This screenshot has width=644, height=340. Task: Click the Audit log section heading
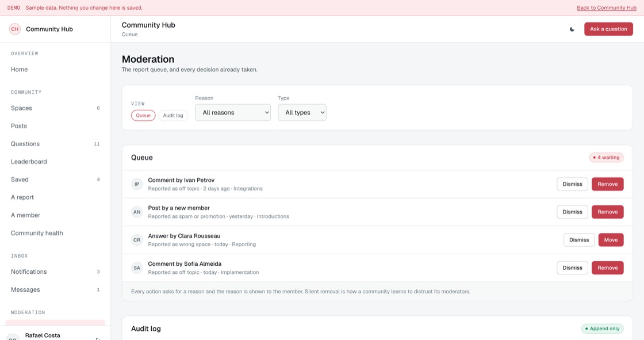tap(146, 329)
